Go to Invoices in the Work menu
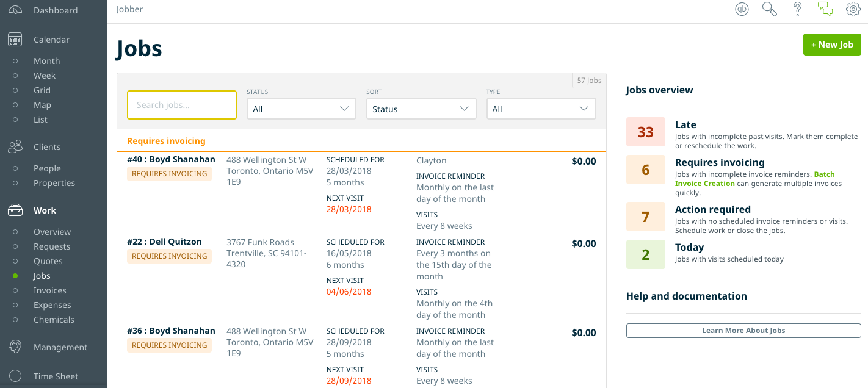868x388 pixels. pos(49,290)
